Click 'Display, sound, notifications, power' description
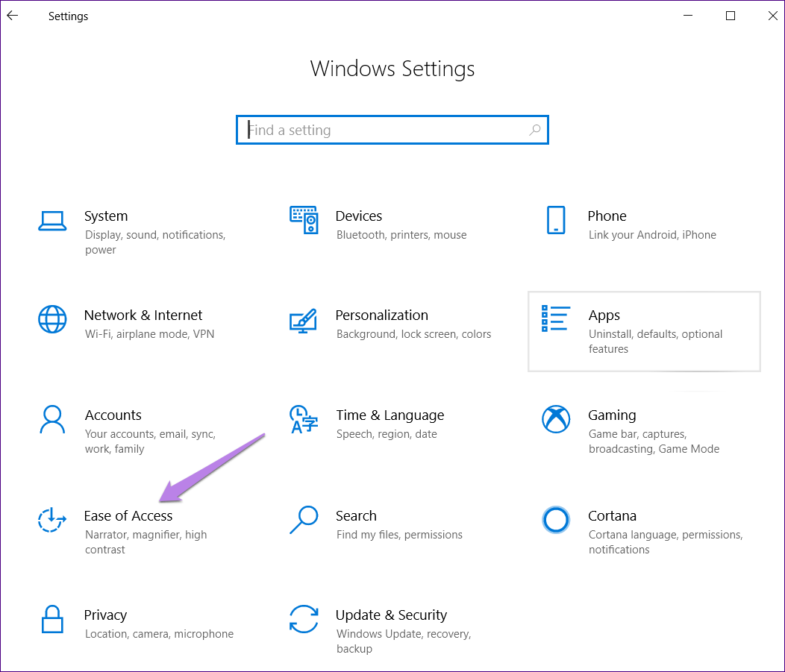Viewport: 785px width, 672px height. [x=155, y=242]
